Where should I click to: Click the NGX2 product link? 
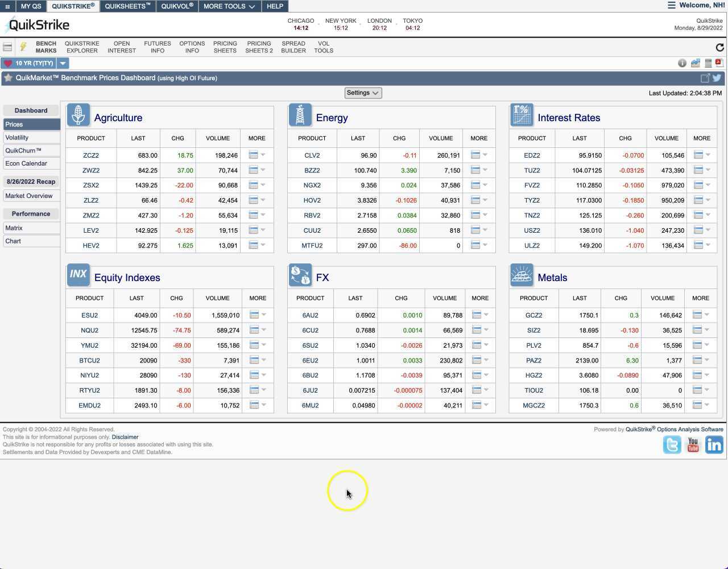click(312, 185)
